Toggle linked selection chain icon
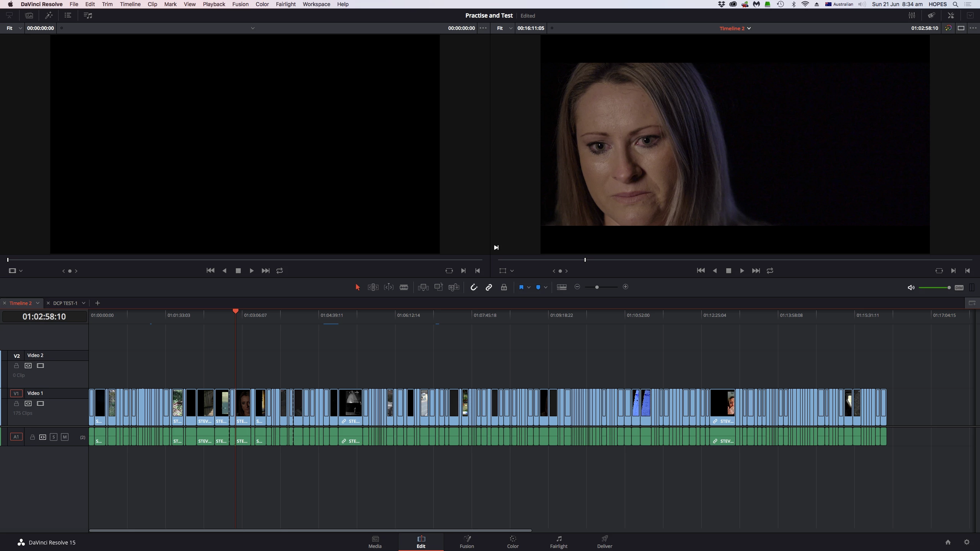This screenshot has height=551, width=980. [489, 287]
